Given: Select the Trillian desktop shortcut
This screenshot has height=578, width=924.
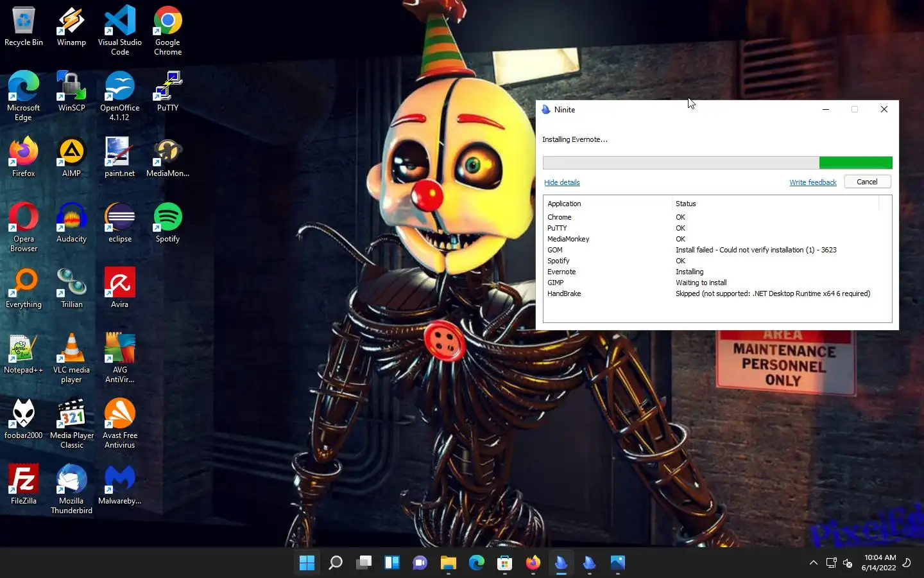Looking at the screenshot, I should pos(71,288).
